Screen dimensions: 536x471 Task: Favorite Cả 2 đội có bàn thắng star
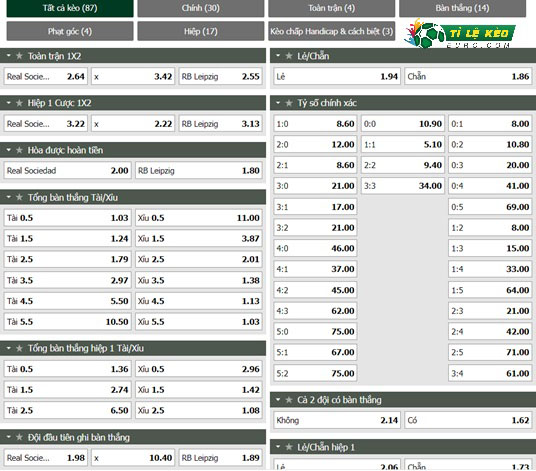[x=289, y=400]
